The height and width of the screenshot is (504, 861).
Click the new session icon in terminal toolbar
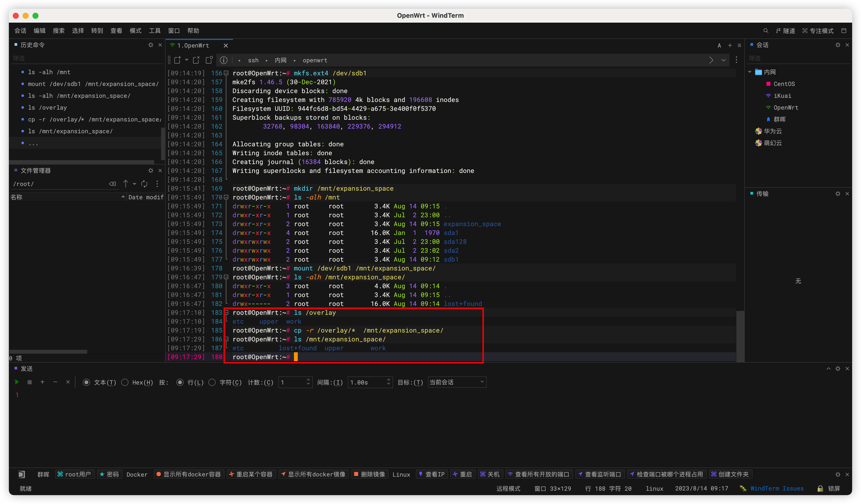[x=177, y=60]
